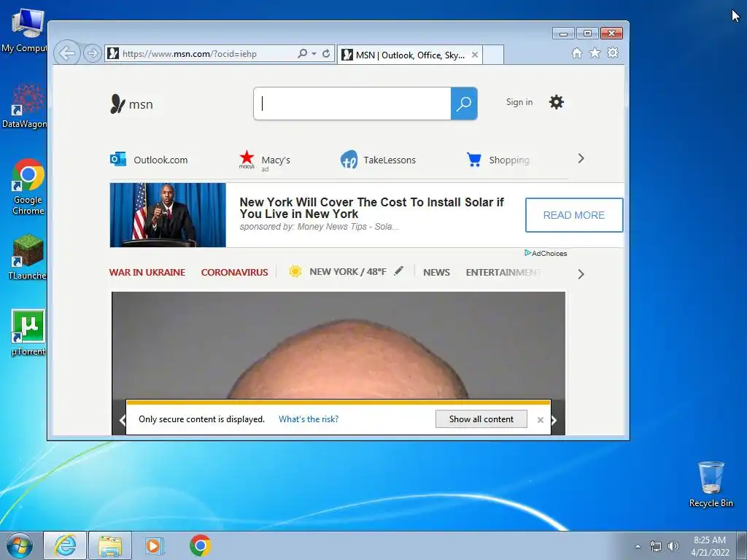Click the Refresh page icon
The width and height of the screenshot is (747, 560).
(326, 53)
